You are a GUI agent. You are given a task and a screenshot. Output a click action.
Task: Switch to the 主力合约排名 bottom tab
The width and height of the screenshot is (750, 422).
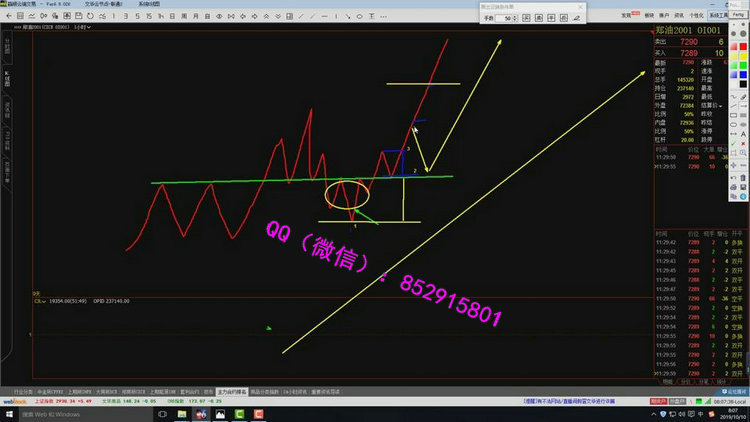pos(233,391)
